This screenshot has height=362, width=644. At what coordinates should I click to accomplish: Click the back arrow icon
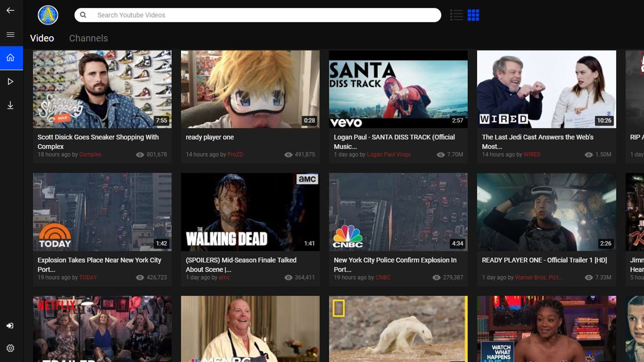click(10, 10)
